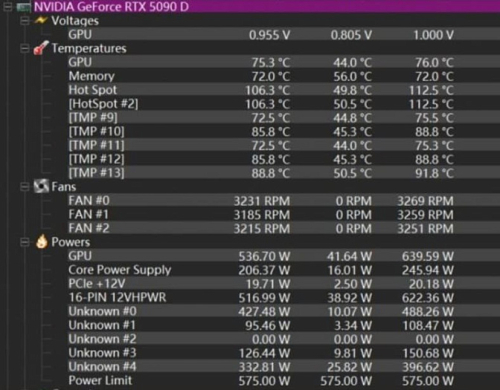Viewport: 500px width, 390px height.
Task: Click the Unknown #3 minimum 9.81 W
Action: pyautogui.click(x=353, y=353)
